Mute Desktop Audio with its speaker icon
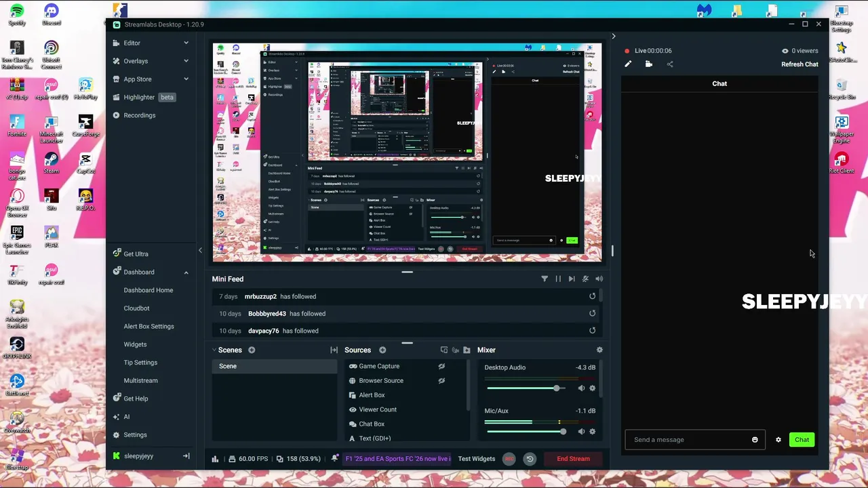Image resolution: width=868 pixels, height=488 pixels. coord(581,388)
